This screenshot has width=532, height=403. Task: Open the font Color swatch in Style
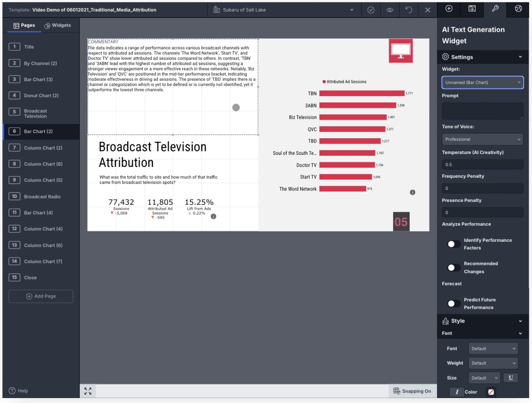[491, 392]
